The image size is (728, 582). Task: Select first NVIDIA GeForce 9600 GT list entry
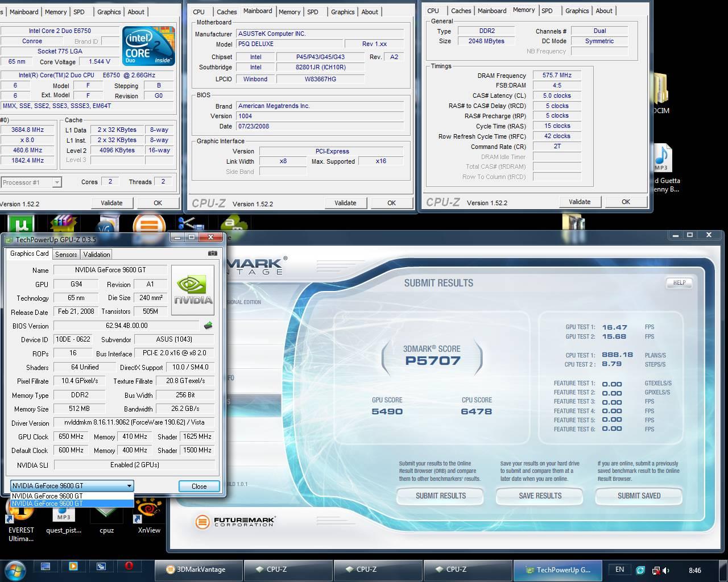click(72, 496)
